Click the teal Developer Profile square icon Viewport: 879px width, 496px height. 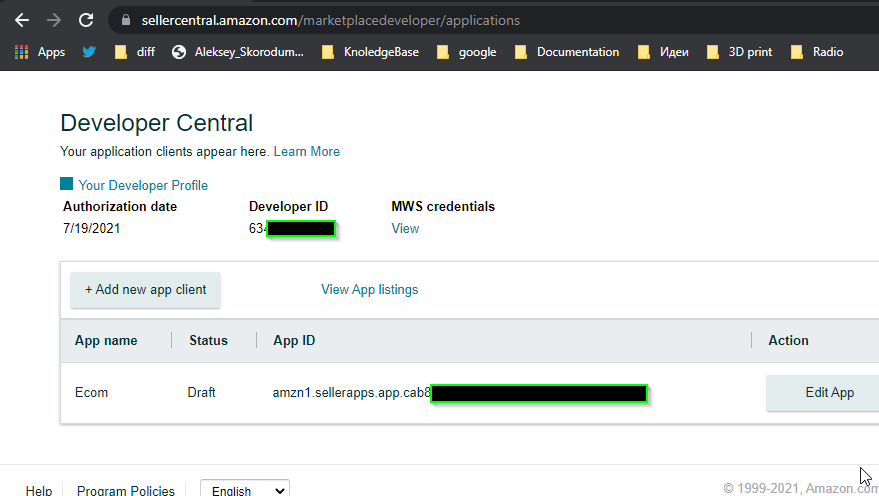click(67, 184)
